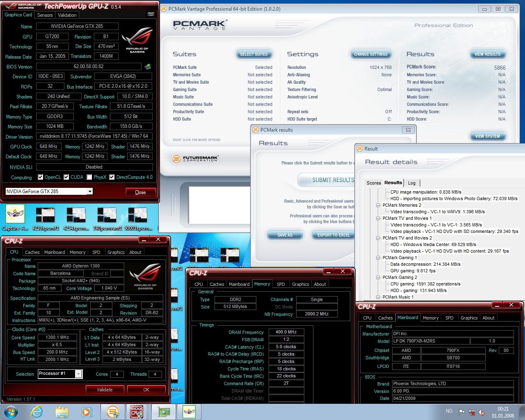The image size is (525, 420).
Task: Open the Windows Start menu
Action: (11, 411)
